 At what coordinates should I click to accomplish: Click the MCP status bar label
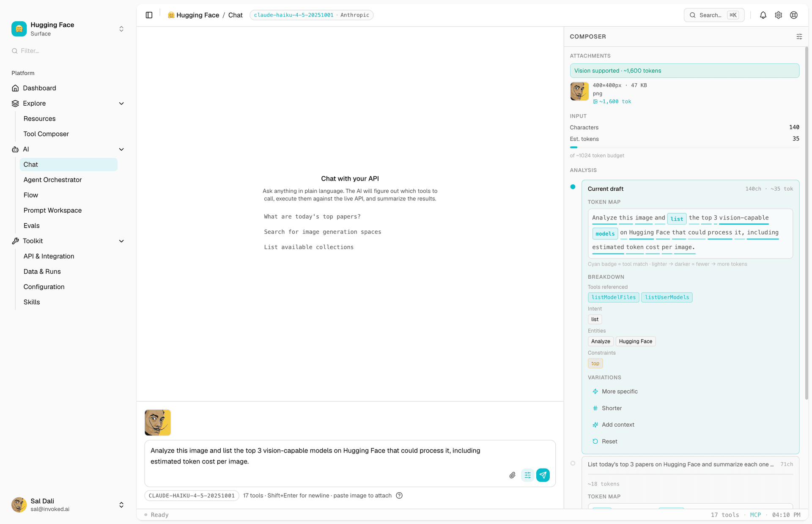tap(755, 515)
